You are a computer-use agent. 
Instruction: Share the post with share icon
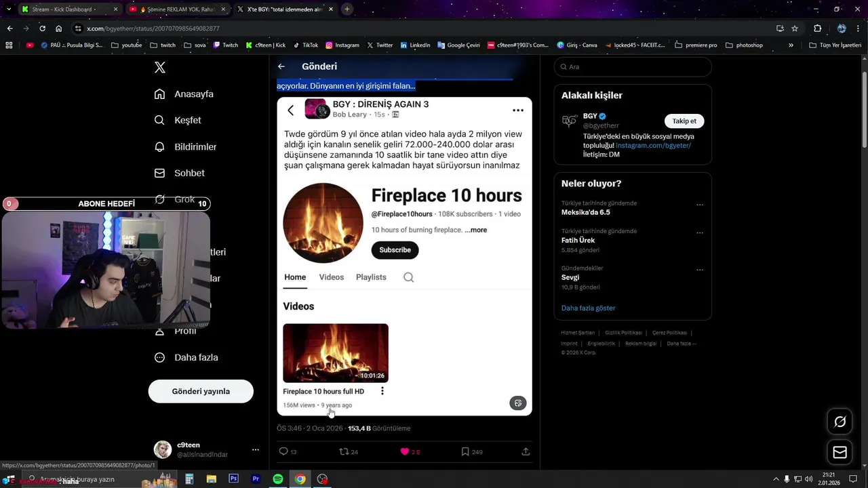pyautogui.click(x=526, y=451)
